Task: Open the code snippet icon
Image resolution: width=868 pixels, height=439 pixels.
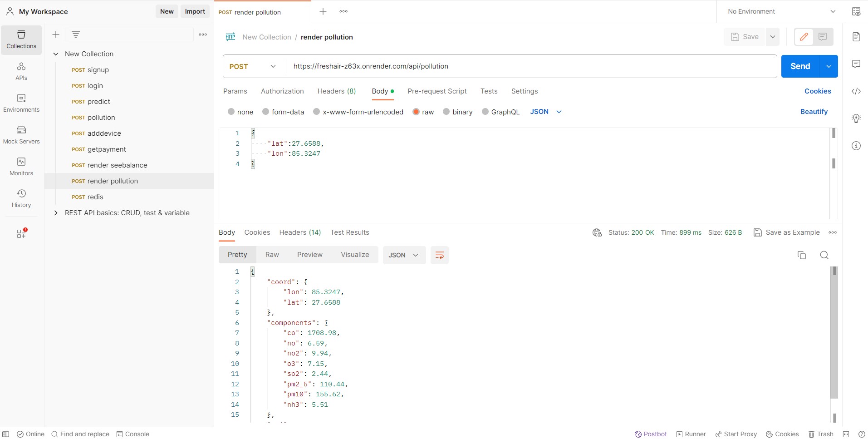Action: (x=856, y=91)
